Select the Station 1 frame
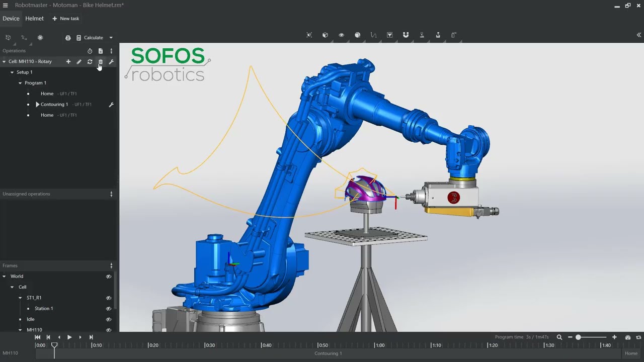The width and height of the screenshot is (644, 362). [x=44, y=309]
